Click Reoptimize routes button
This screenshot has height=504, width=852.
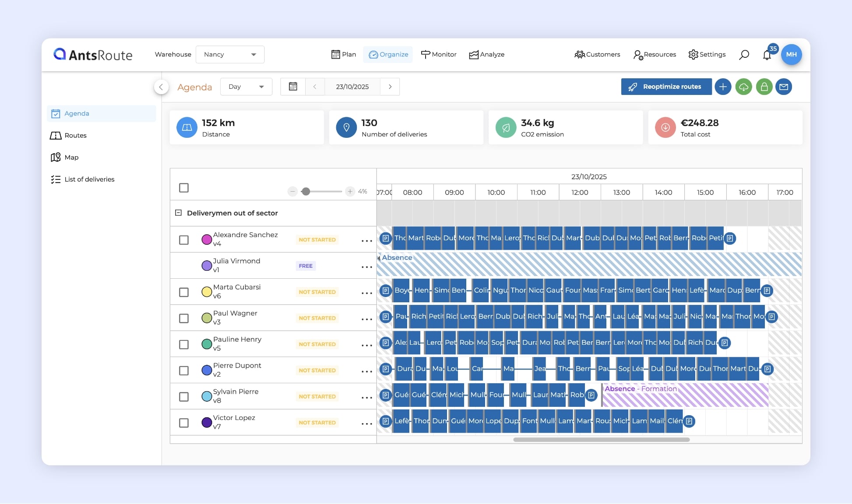pos(666,87)
